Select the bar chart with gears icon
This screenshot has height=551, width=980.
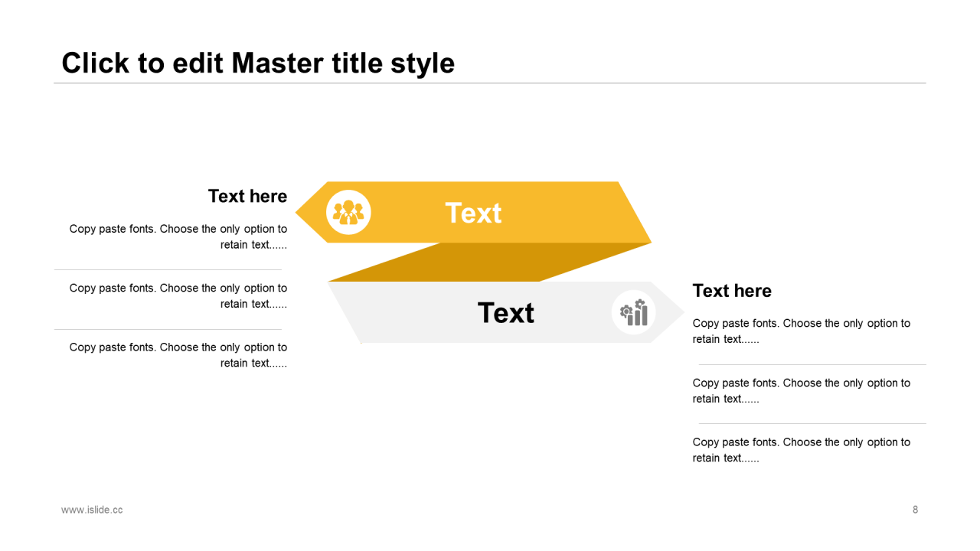tap(634, 312)
